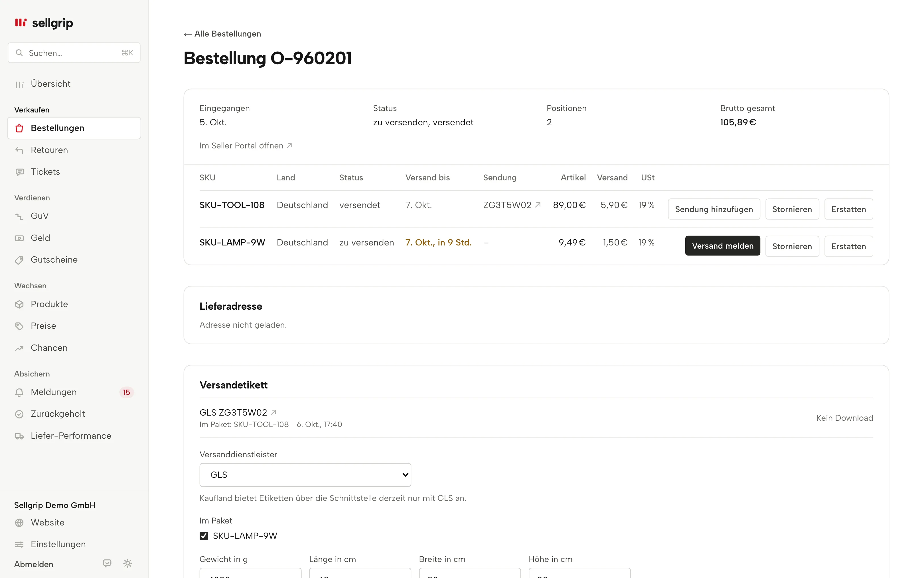Click the search magnifier icon
Viewport: 924px width, 578px height.
(19, 53)
